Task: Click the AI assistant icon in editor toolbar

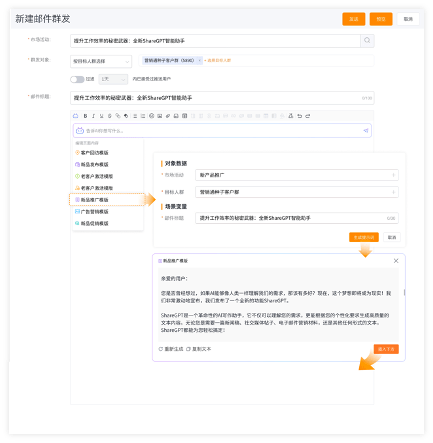Action: (x=76, y=116)
